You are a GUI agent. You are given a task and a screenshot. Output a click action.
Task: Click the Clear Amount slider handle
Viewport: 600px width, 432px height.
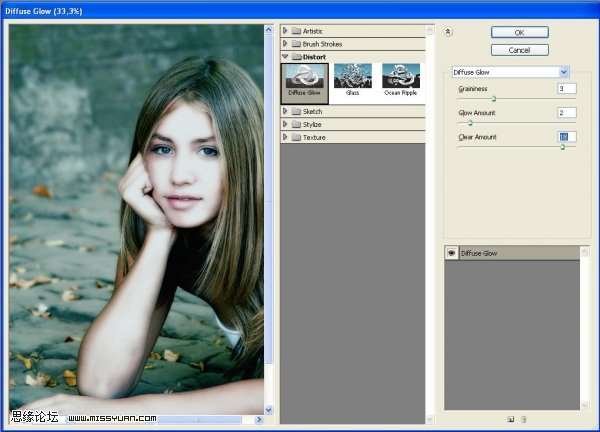pos(562,146)
